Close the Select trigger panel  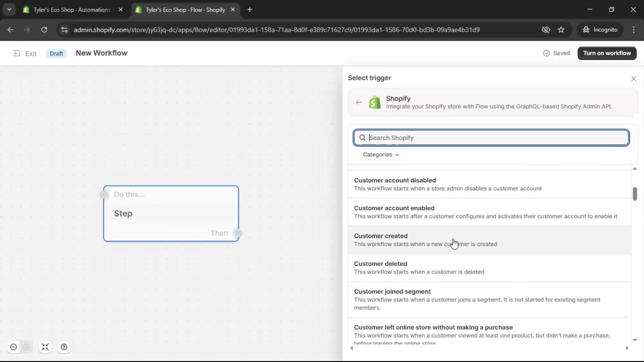634,78
